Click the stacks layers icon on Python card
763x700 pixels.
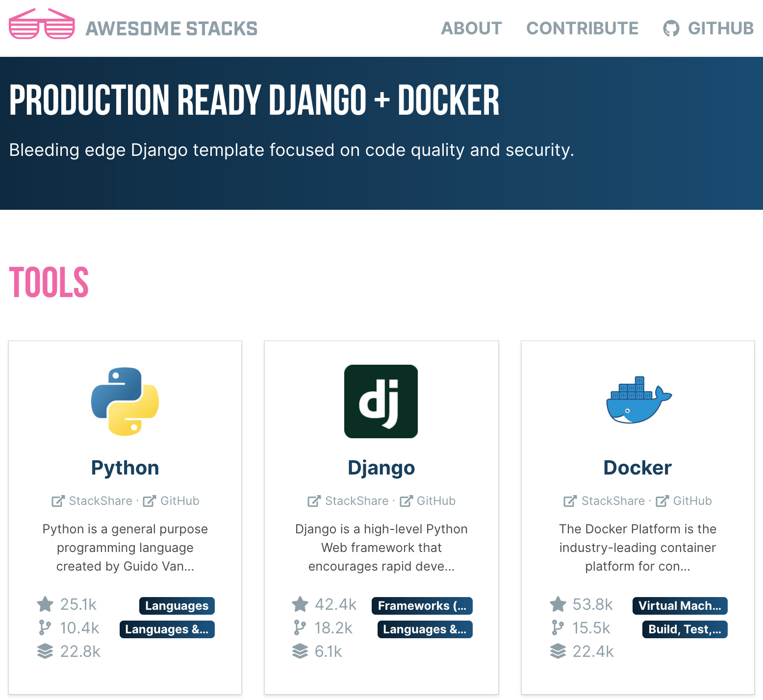click(x=45, y=651)
